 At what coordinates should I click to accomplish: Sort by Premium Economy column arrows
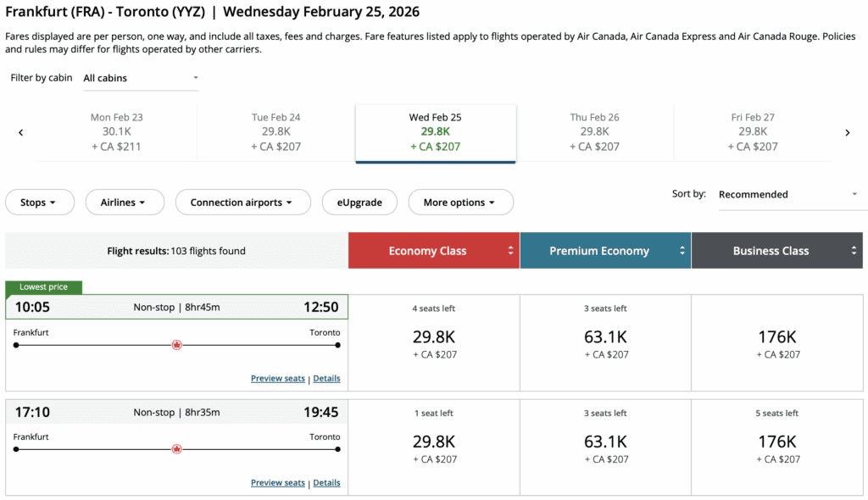click(682, 251)
